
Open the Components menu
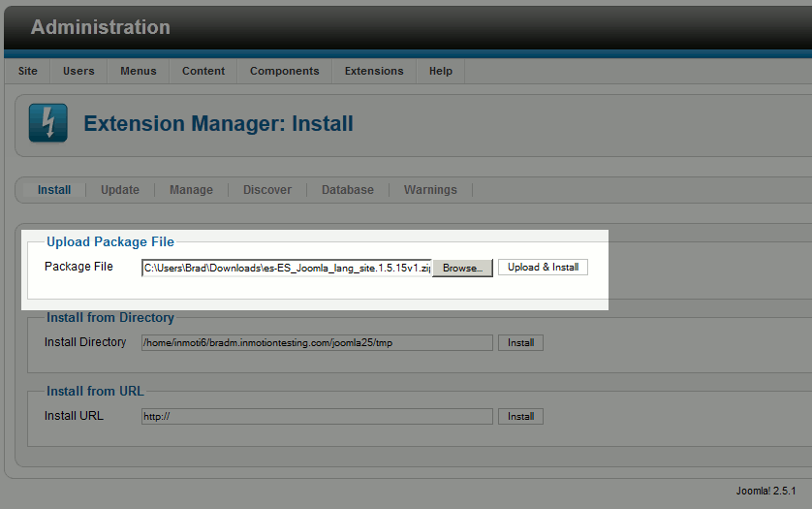(284, 71)
